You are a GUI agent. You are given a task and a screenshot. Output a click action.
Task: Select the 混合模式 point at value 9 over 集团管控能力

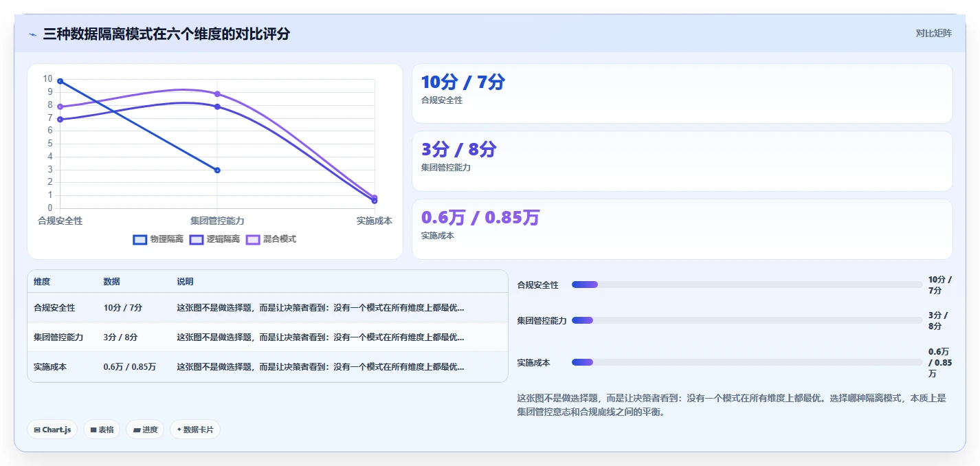tap(217, 93)
